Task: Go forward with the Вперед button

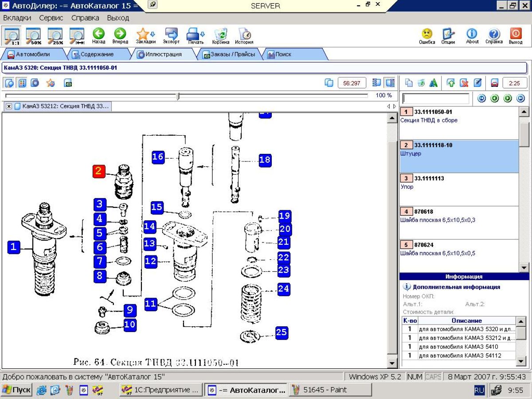Action: coord(120,36)
